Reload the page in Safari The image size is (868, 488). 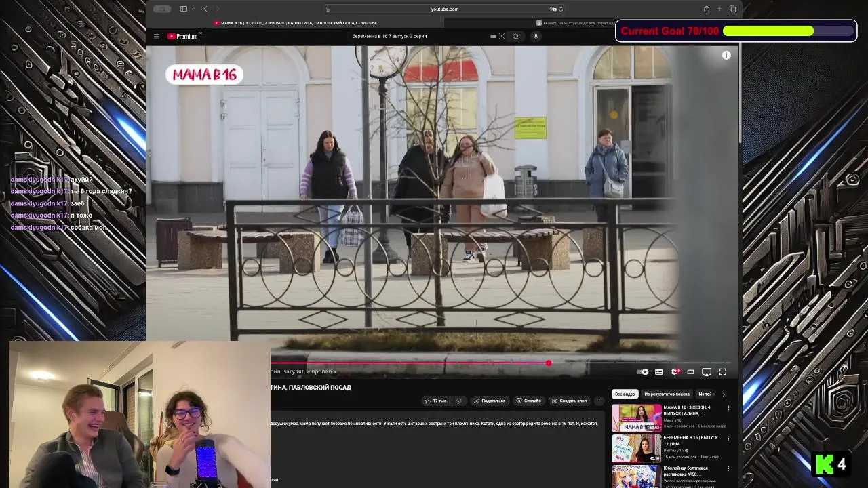click(x=561, y=9)
